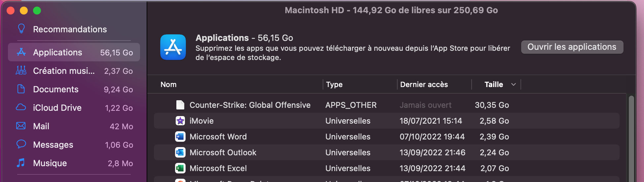Click the iMovie star icon
This screenshot has height=182, width=644.
(x=180, y=121)
